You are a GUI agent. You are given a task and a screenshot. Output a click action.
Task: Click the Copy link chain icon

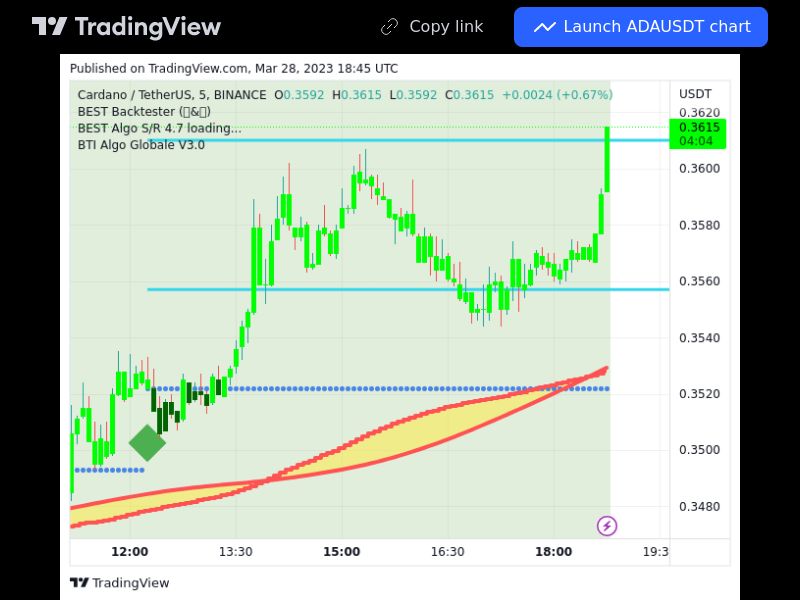(x=389, y=27)
